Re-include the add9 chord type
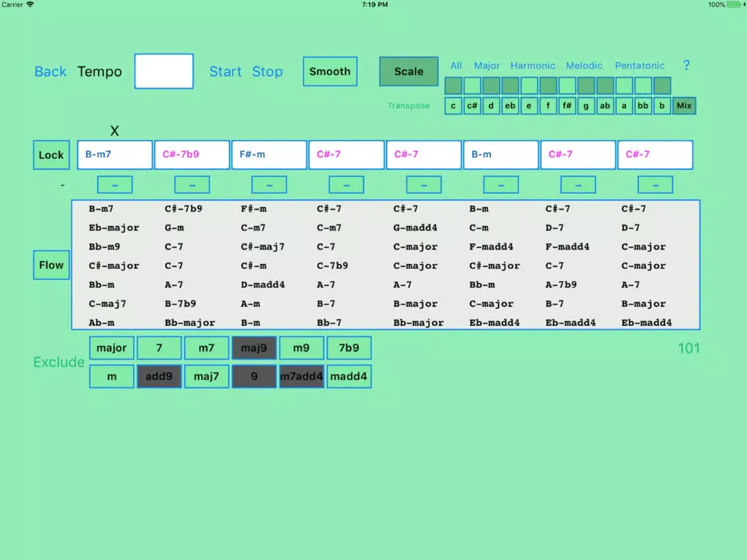This screenshot has width=747, height=560. 159,377
